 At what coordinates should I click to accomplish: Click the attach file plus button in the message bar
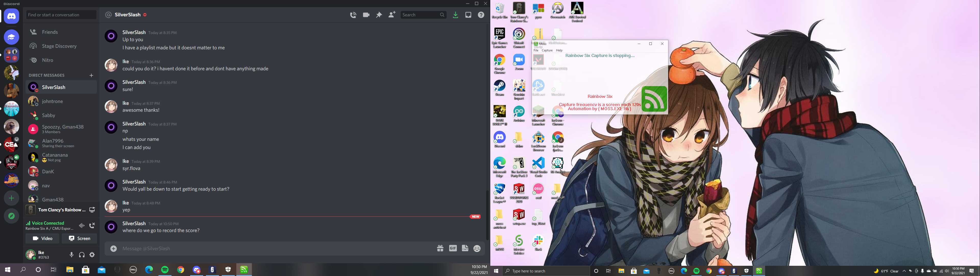113,249
